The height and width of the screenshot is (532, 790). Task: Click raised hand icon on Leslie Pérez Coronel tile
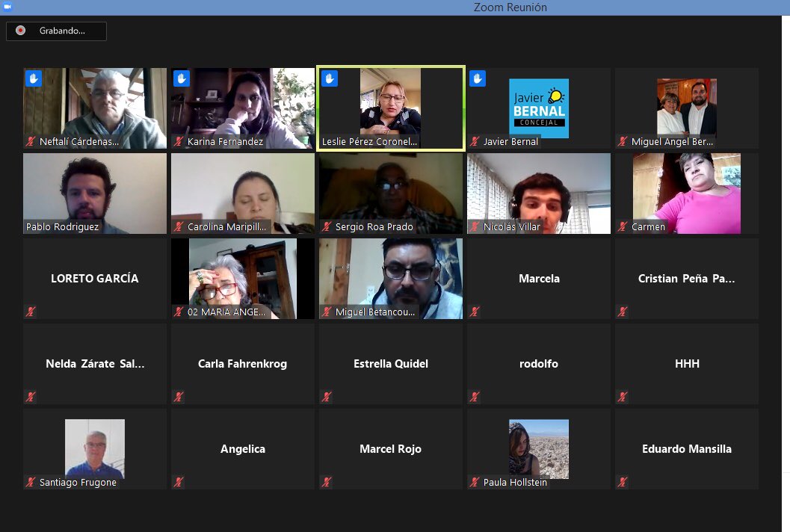point(330,78)
